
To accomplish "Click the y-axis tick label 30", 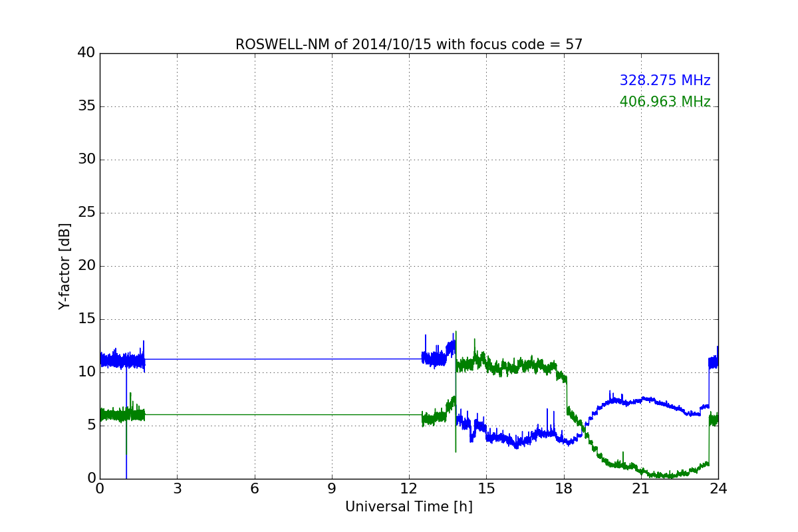I will (x=86, y=160).
